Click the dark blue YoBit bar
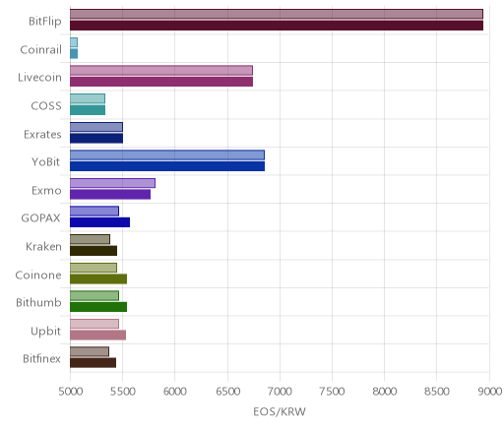 tap(167, 166)
